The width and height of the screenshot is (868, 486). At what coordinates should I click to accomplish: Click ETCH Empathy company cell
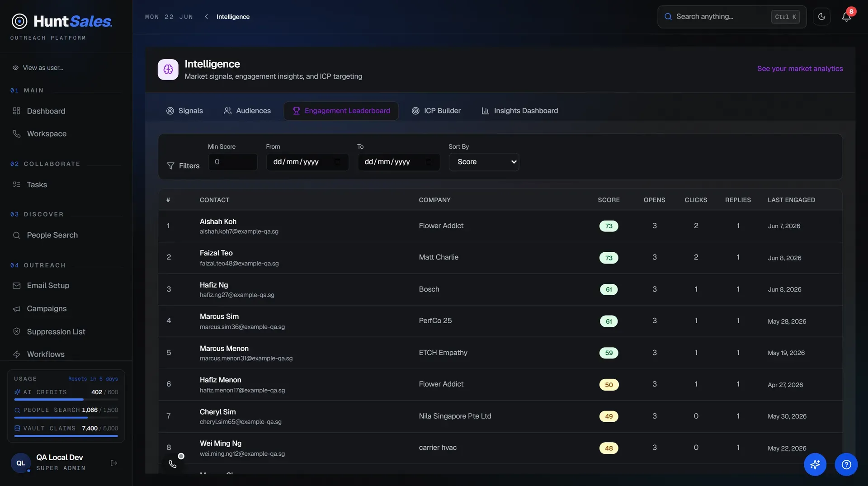(443, 353)
